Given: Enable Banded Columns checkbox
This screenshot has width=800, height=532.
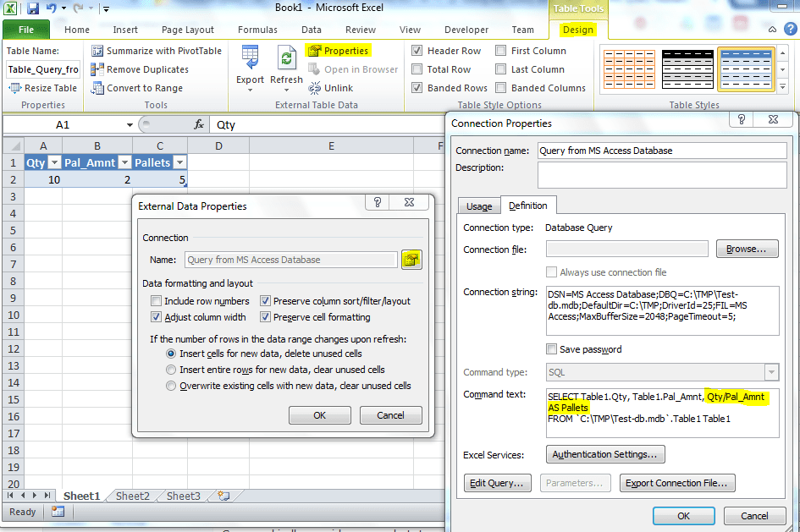Looking at the screenshot, I should [x=501, y=88].
